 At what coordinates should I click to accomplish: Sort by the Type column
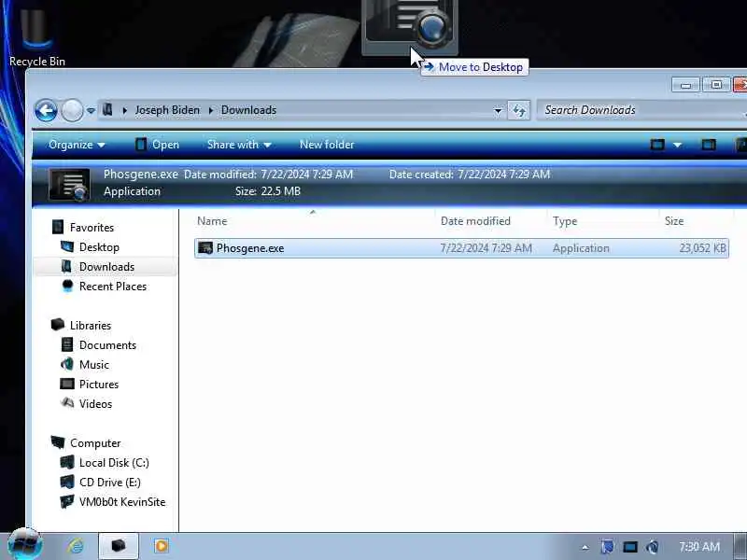coord(602,221)
